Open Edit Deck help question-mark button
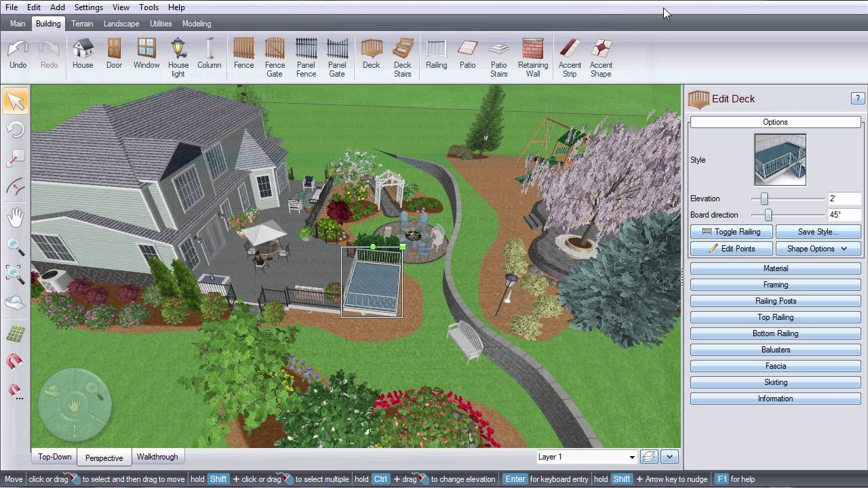Viewport: 868px width, 488px height. 857,99
